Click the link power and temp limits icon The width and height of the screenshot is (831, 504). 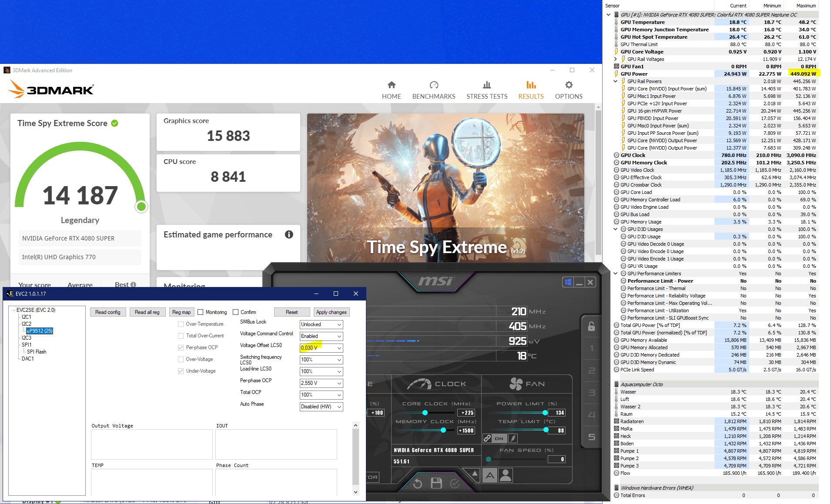point(487,438)
